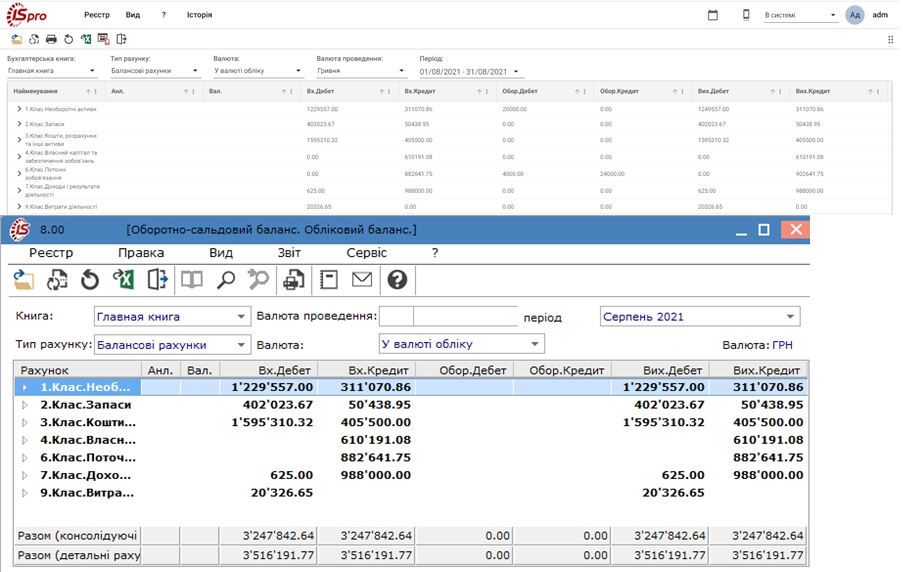Open the Серпень 2021 period combo box

tap(700, 316)
